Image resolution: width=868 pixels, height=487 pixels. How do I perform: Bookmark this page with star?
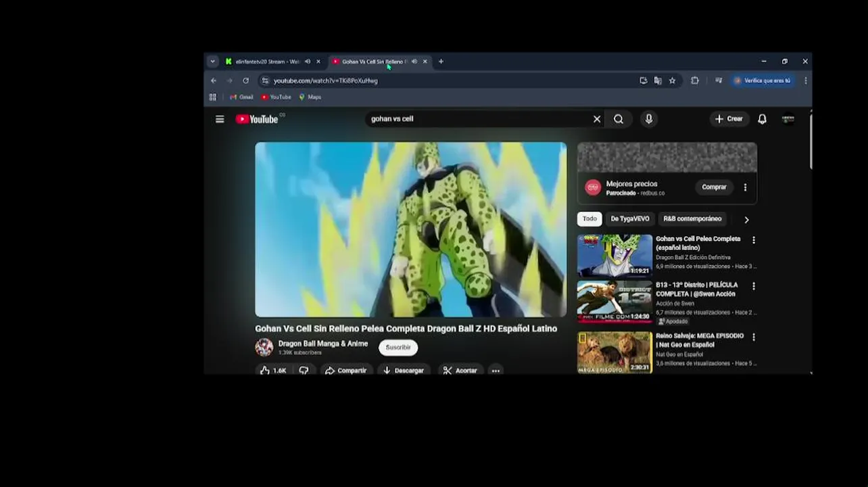(x=672, y=80)
